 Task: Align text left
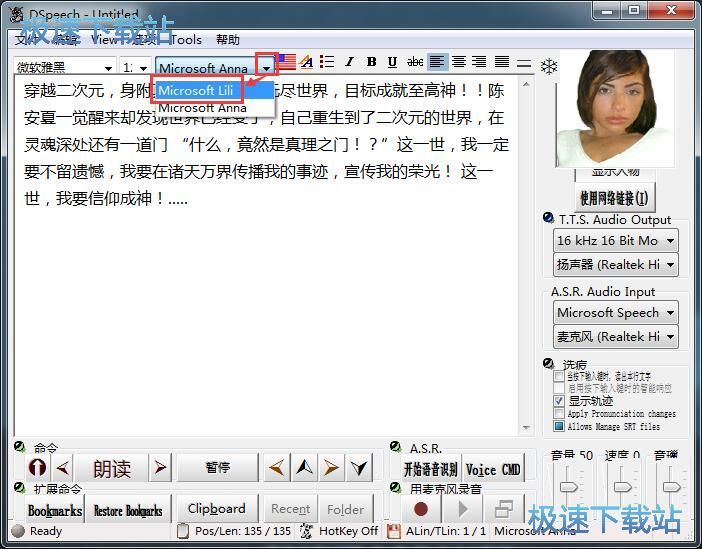tap(437, 62)
